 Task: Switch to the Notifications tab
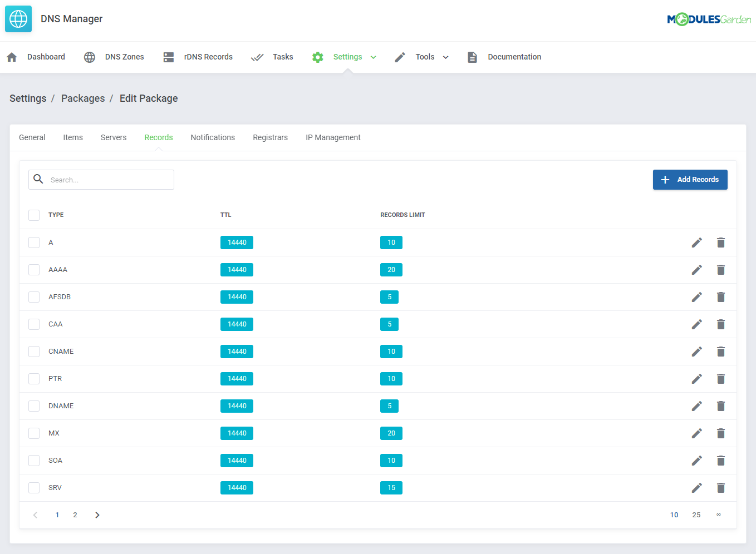tap(213, 137)
